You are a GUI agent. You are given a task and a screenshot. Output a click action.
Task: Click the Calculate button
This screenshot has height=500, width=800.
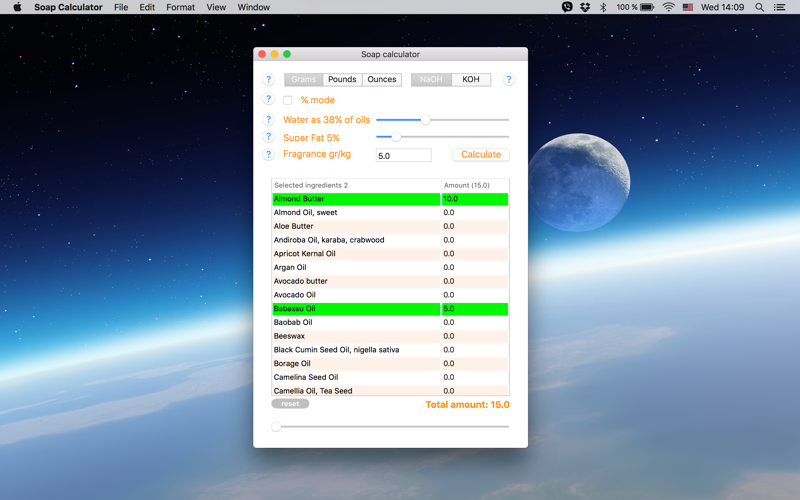[x=481, y=155]
